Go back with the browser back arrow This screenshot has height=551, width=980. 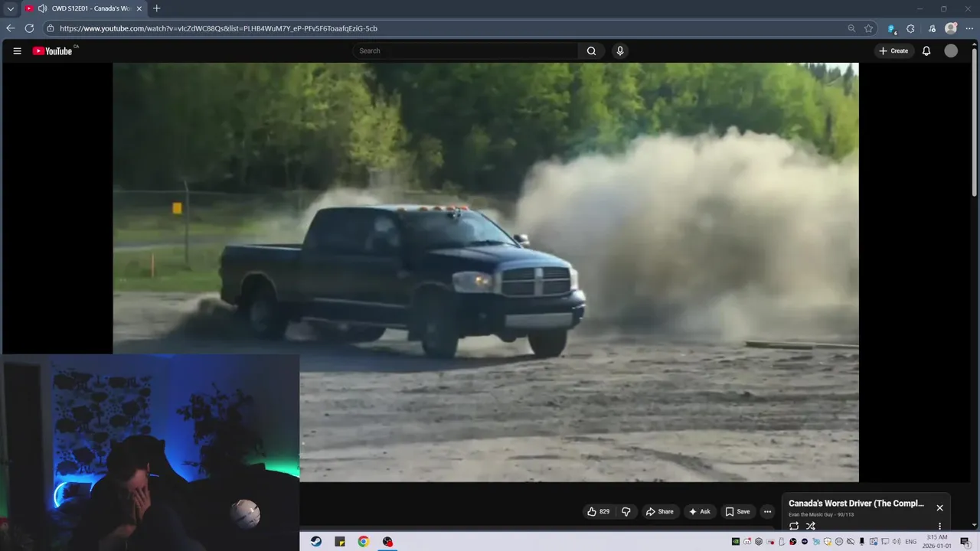coord(11,28)
